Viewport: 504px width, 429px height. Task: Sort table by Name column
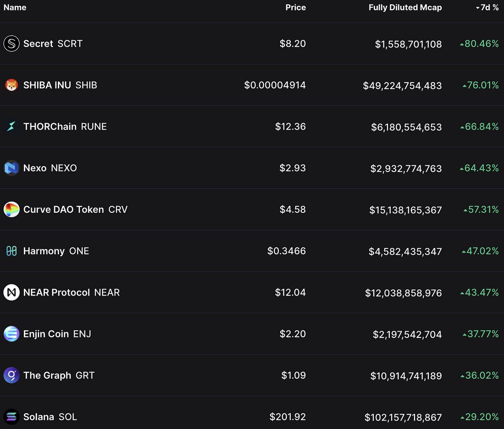tap(15, 8)
